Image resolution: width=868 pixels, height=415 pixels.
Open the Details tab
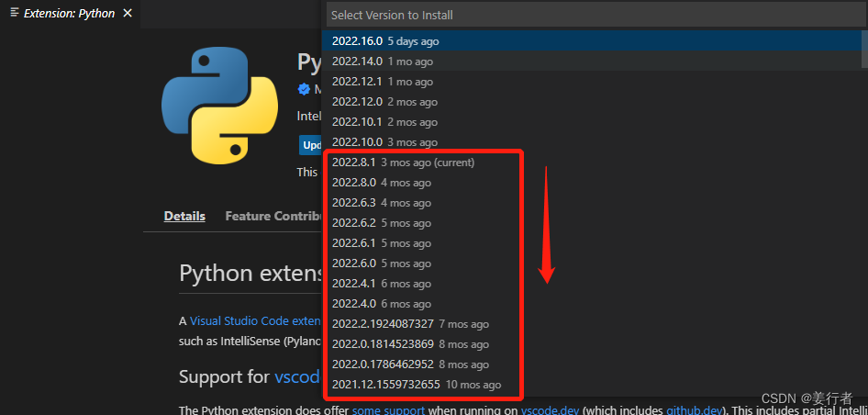click(184, 216)
